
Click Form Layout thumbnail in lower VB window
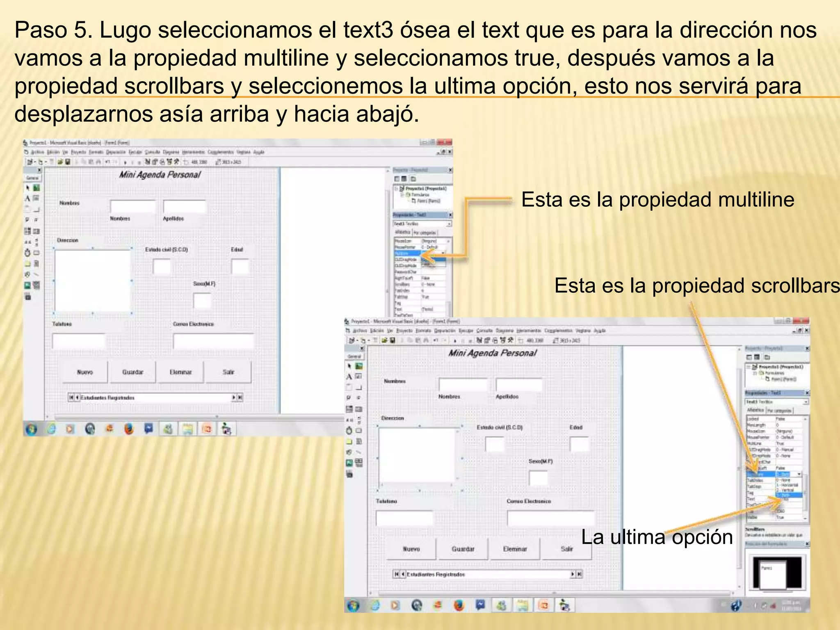[x=777, y=573]
